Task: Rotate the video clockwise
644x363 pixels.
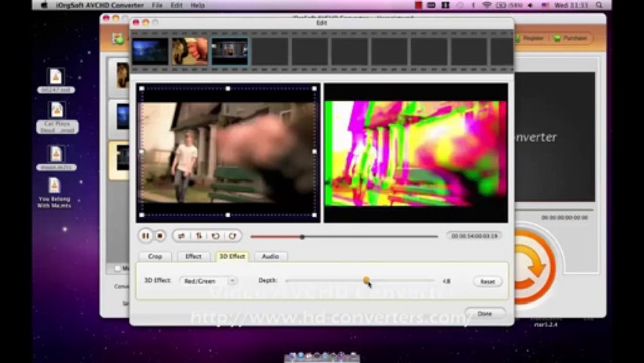Action: 232,236
